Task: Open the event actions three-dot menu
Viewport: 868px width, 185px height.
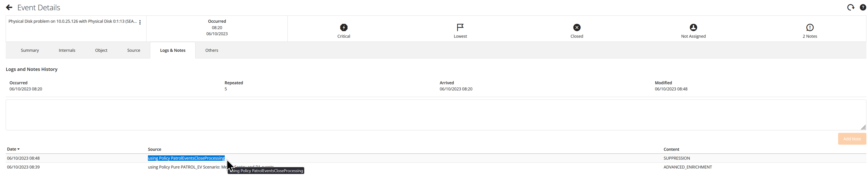Action: click(x=140, y=22)
